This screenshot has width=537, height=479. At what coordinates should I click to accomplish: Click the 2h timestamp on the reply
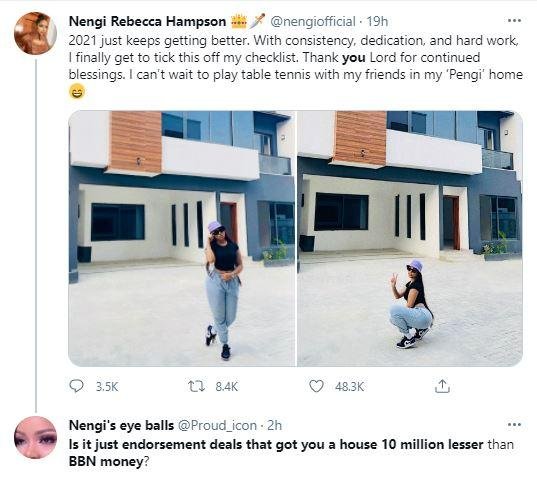274,425
